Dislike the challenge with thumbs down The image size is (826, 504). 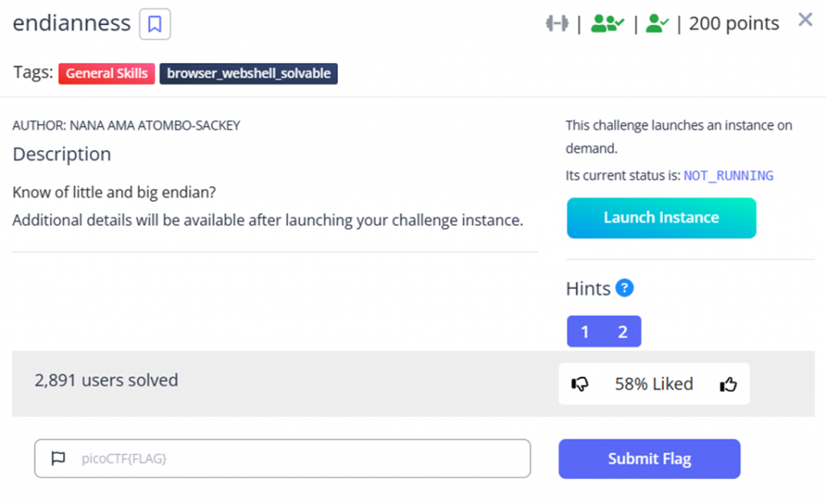point(579,384)
